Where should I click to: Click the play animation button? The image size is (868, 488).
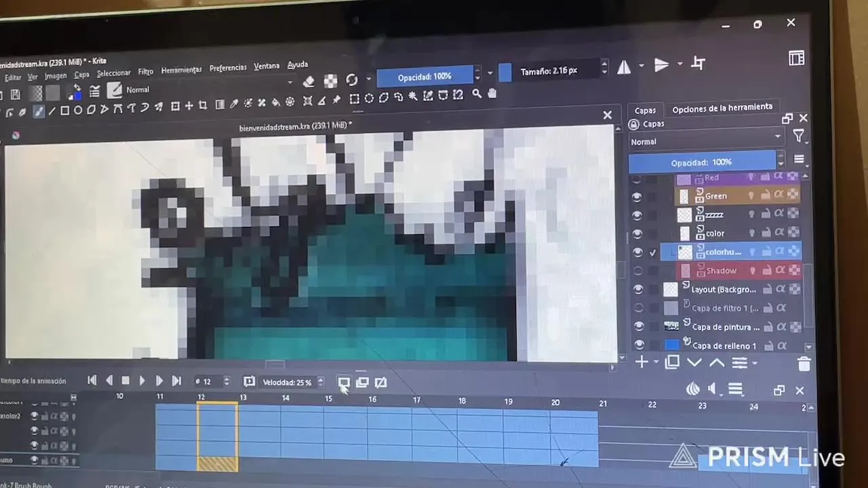coord(142,382)
